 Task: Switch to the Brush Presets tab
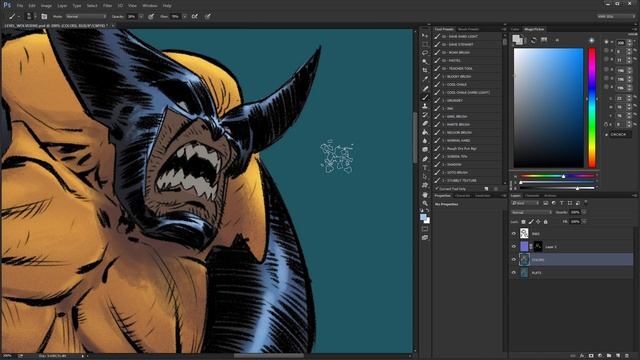click(x=468, y=29)
